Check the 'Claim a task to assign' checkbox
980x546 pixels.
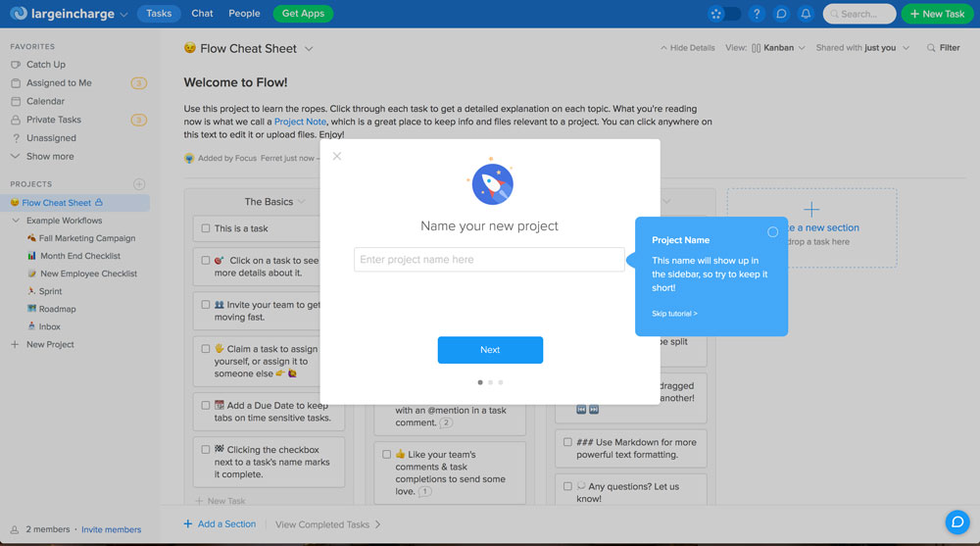pyautogui.click(x=206, y=349)
